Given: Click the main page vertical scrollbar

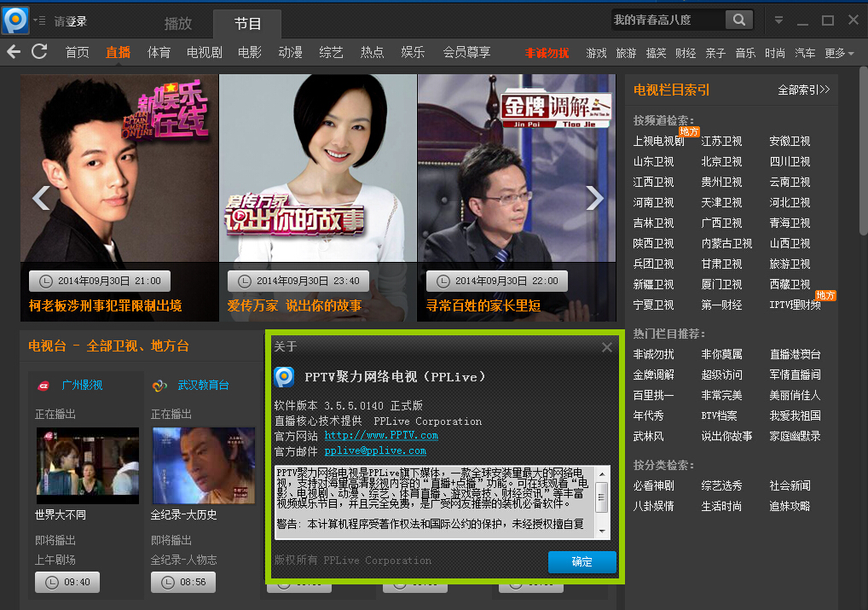Looking at the screenshot, I should click(x=864, y=151).
